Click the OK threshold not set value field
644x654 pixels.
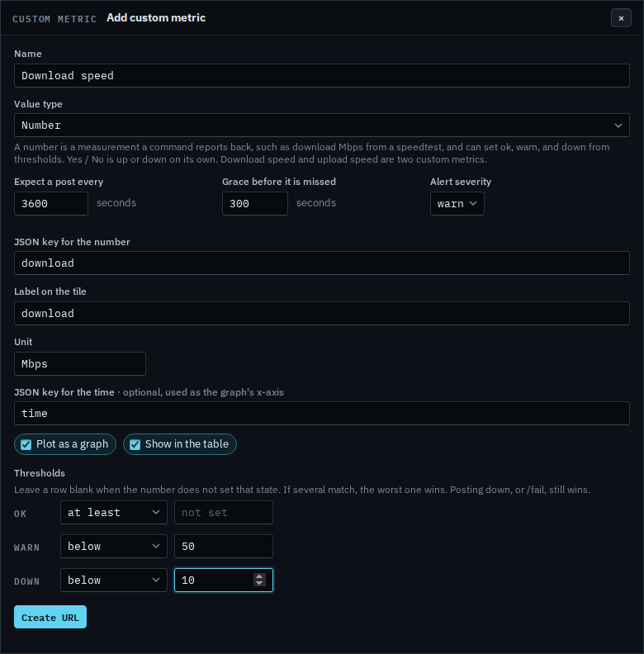224,512
